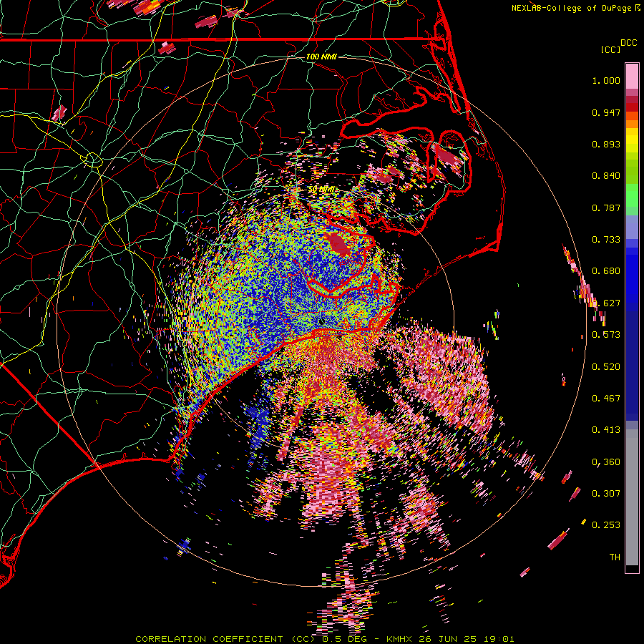Select the 0.787 scale value
Viewport: 644px width, 644px height.
pos(606,208)
